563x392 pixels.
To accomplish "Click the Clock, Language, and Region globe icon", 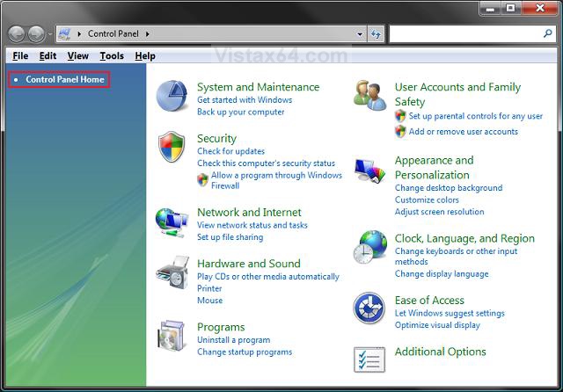I will (369, 247).
